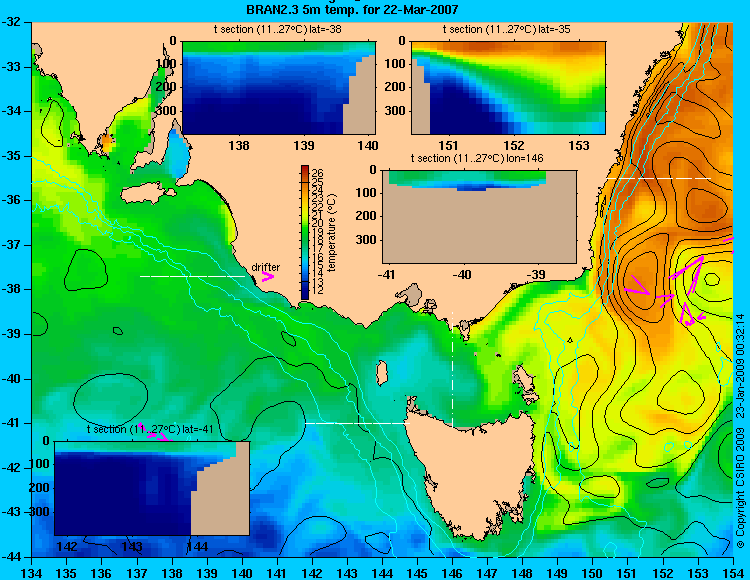Screen dimensions: 750x580
Task: Click King Island in western Bass Strait
Action: pyautogui.click(x=381, y=373)
